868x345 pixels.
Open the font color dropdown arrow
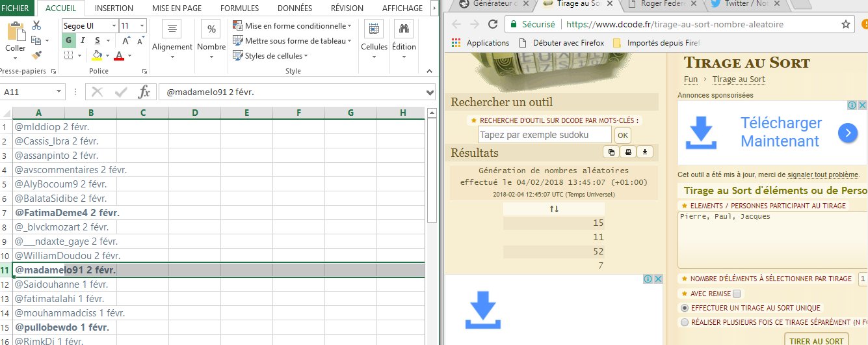point(129,55)
